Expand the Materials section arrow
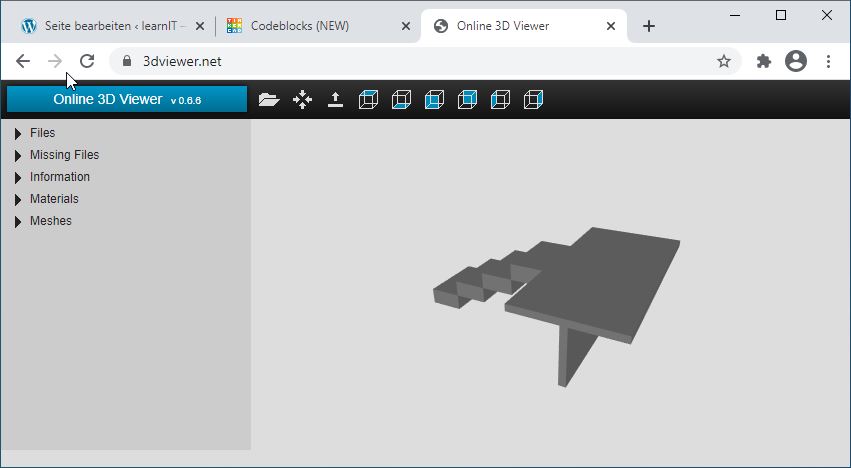The height and width of the screenshot is (468, 851). tap(18, 200)
